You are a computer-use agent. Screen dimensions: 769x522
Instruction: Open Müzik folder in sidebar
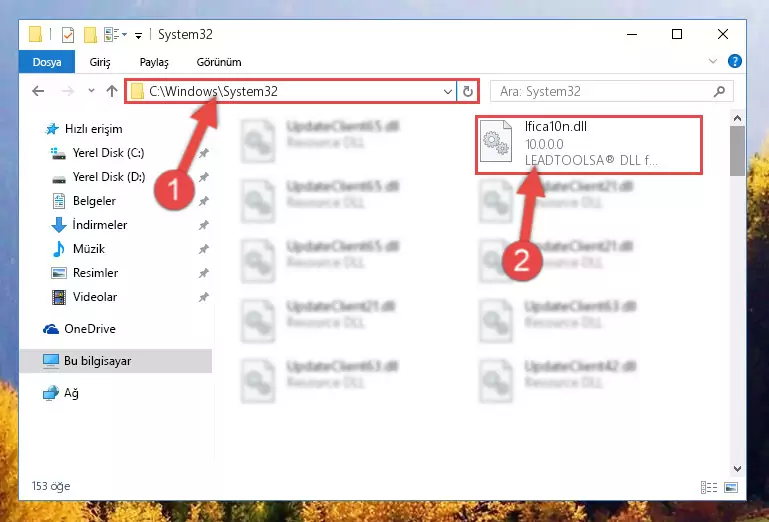click(89, 249)
